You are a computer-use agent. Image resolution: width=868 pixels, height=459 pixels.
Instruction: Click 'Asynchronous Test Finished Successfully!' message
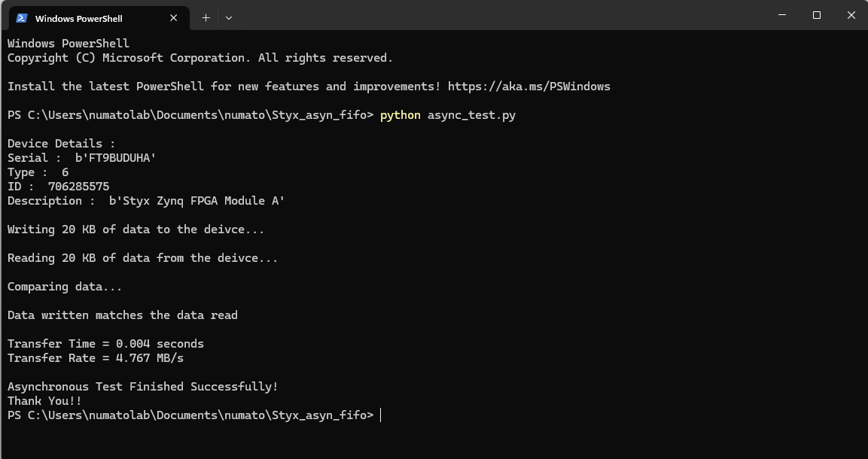pyautogui.click(x=143, y=387)
